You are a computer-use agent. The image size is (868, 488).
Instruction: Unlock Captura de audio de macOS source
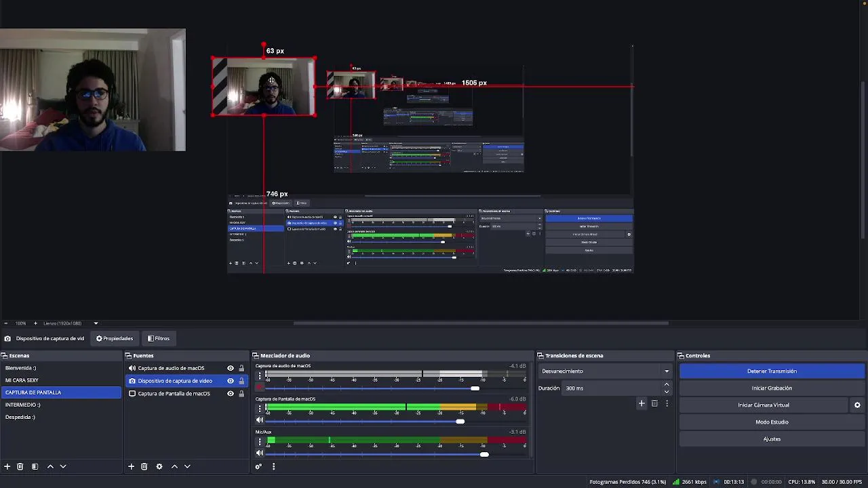click(241, 368)
